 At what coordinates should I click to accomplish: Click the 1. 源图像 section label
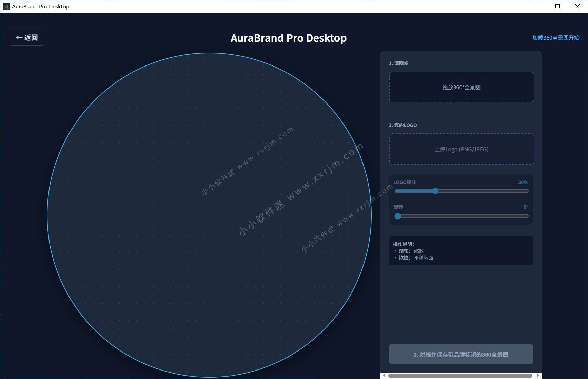click(399, 63)
